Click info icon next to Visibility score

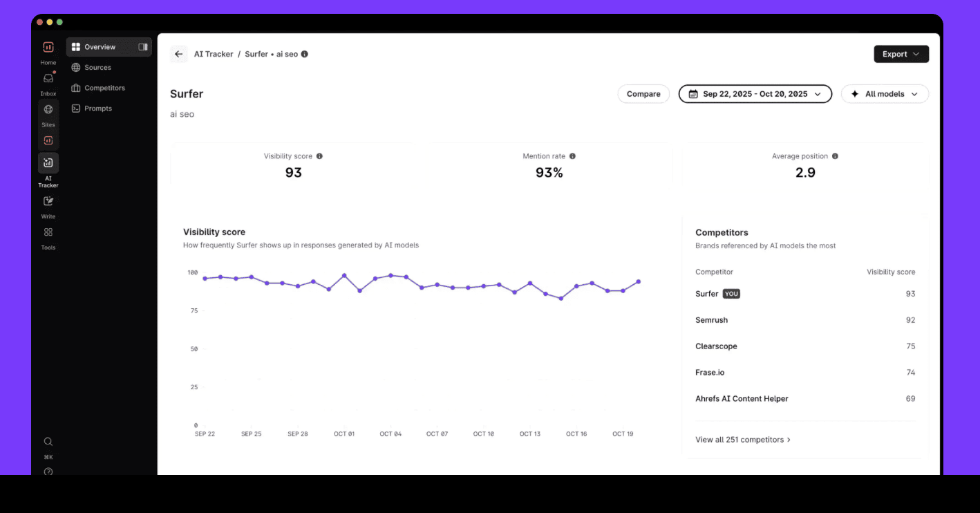[x=319, y=156]
